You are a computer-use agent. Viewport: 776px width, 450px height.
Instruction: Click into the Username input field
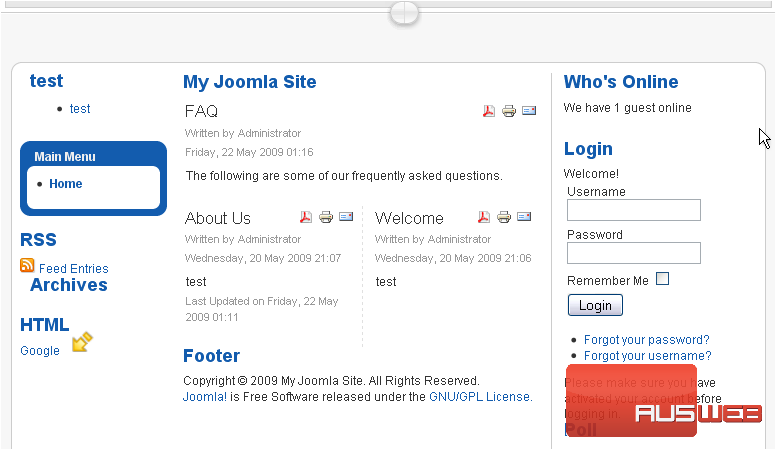633,210
